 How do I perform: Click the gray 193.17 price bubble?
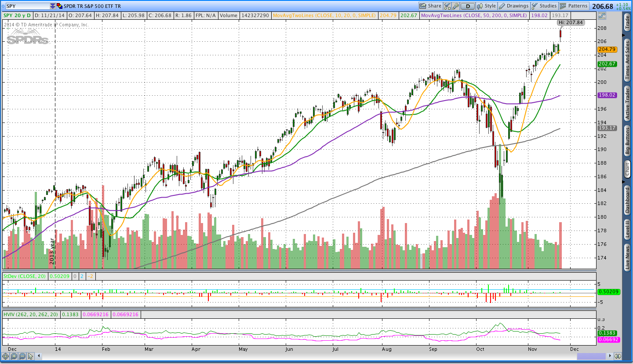[607, 128]
